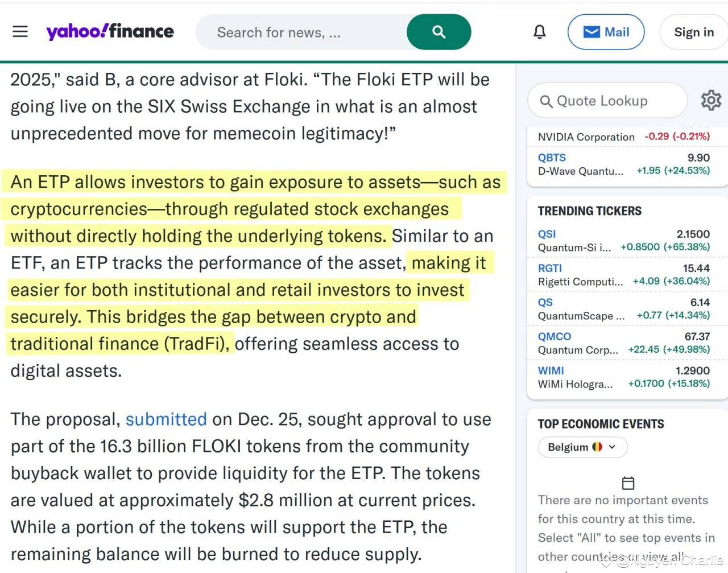Open the submitted proposal link

point(166,419)
